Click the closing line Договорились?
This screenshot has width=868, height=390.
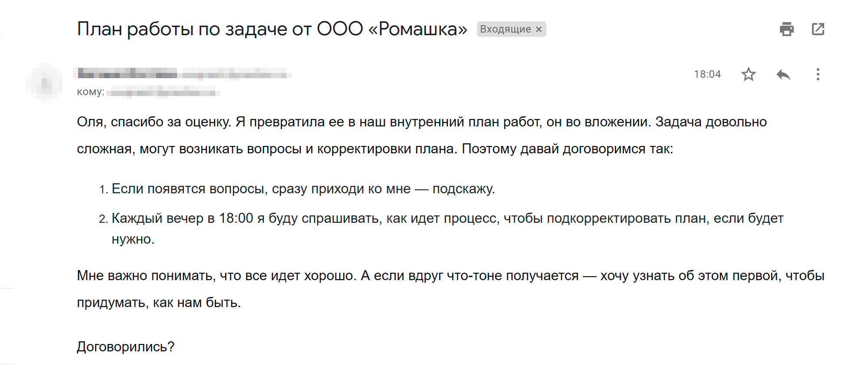[125, 347]
